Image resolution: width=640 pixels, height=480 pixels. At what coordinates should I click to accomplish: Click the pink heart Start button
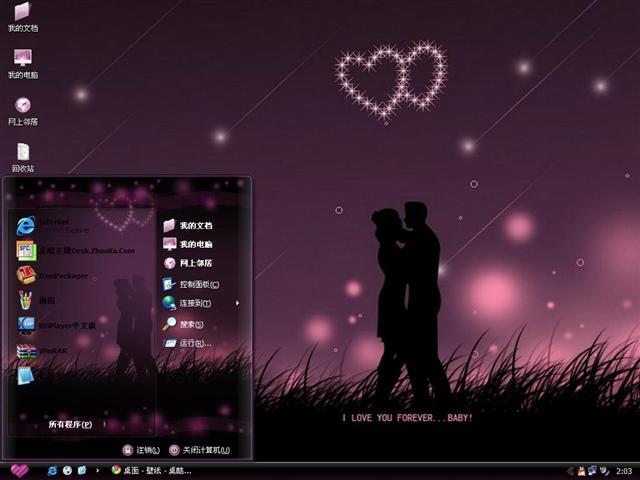[19, 471]
